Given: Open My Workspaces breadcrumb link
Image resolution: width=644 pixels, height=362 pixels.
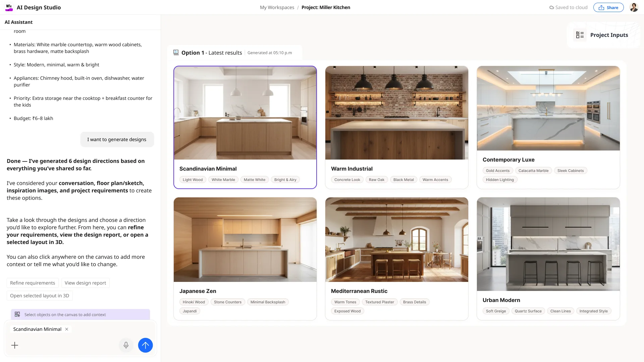Looking at the screenshot, I should click(x=277, y=7).
